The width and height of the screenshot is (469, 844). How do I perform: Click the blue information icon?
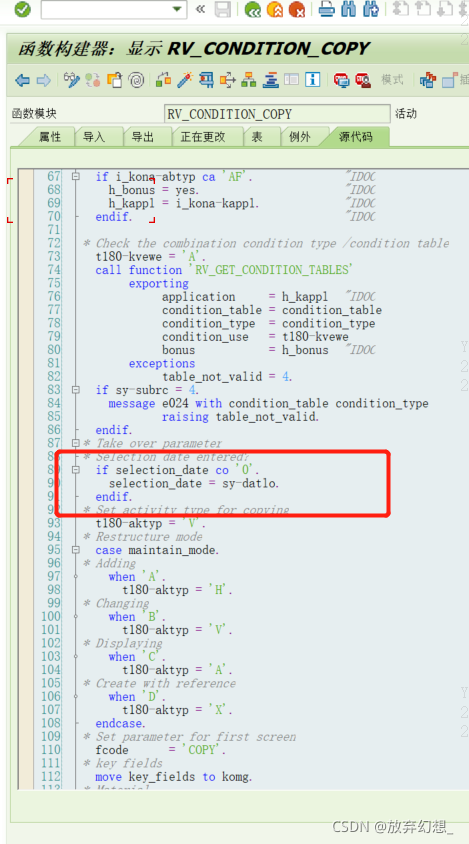[x=312, y=80]
